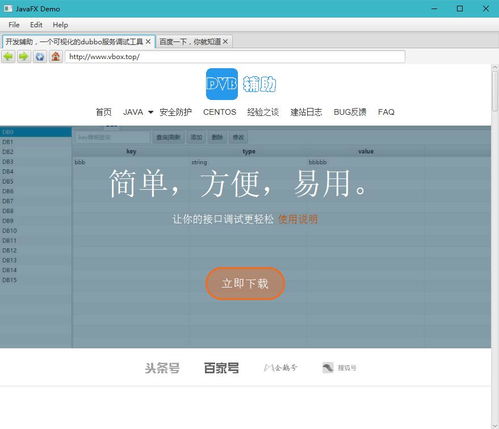The image size is (499, 429).
Task: Expand the JAVA dropdown arrow
Action: click(151, 112)
